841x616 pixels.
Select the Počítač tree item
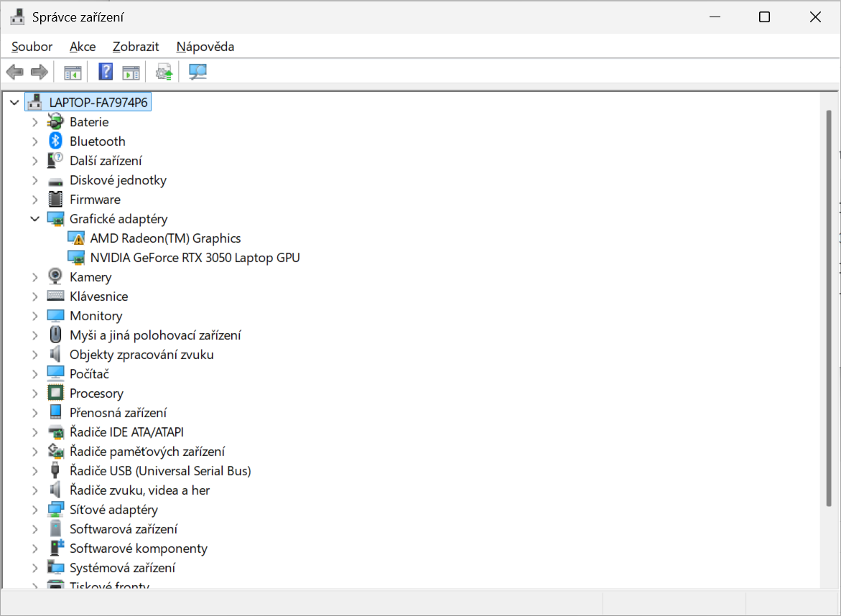tap(89, 373)
